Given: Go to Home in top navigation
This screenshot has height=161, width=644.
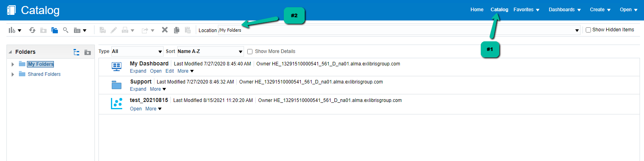Looking at the screenshot, I should tap(477, 10).
